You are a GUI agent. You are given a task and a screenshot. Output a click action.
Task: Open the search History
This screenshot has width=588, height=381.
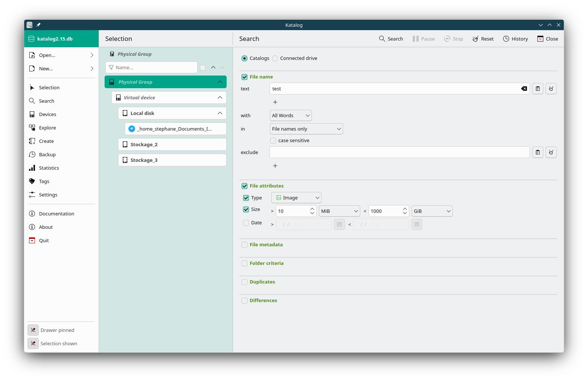tap(515, 39)
